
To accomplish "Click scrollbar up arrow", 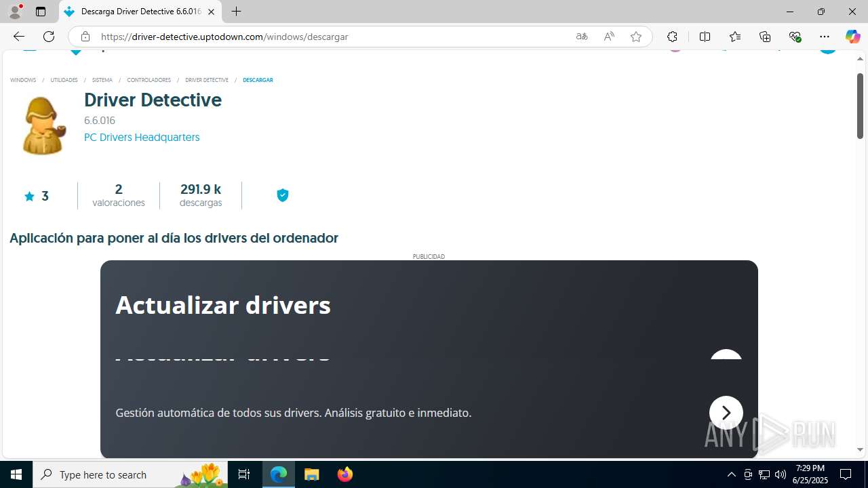I will (860, 59).
